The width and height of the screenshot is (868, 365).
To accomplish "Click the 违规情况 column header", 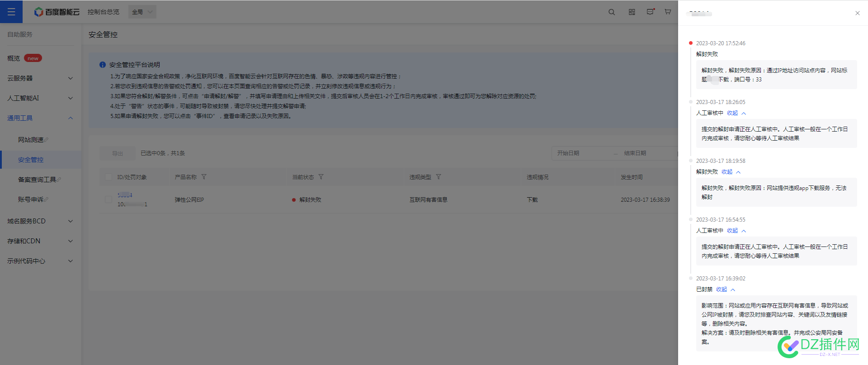I will [538, 177].
